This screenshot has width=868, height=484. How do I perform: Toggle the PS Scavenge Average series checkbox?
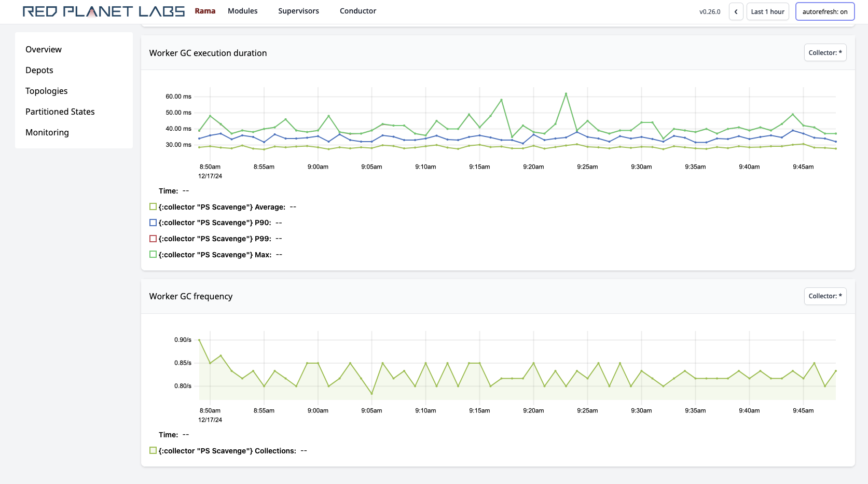(153, 206)
